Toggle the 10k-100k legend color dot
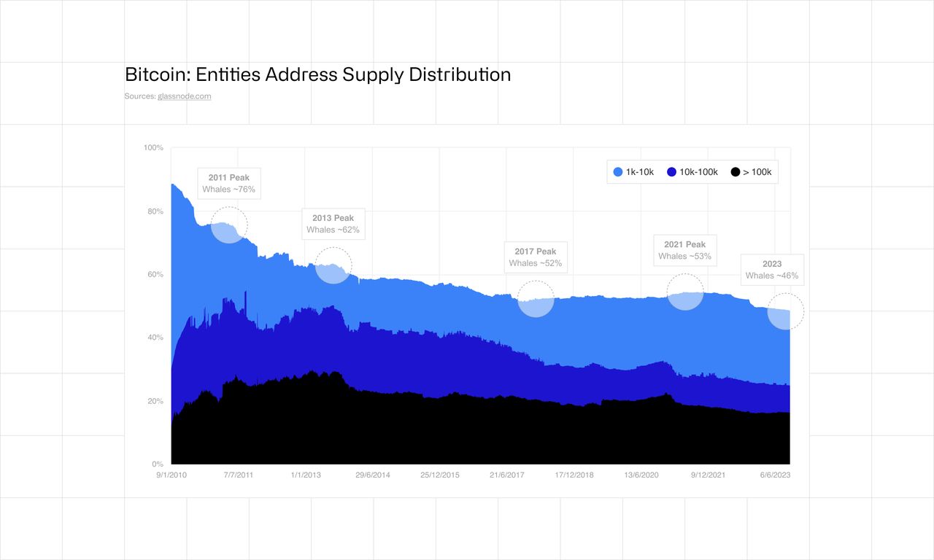The height and width of the screenshot is (560, 934). point(671,172)
